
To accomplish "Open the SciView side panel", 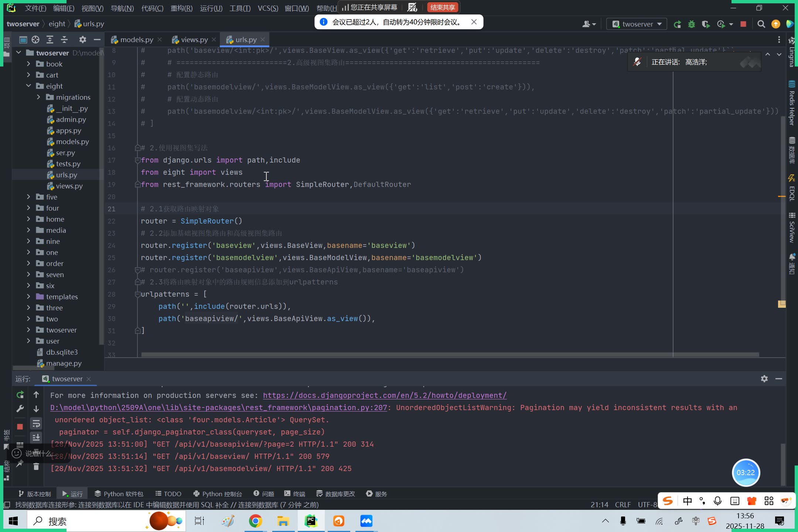I will [792, 228].
